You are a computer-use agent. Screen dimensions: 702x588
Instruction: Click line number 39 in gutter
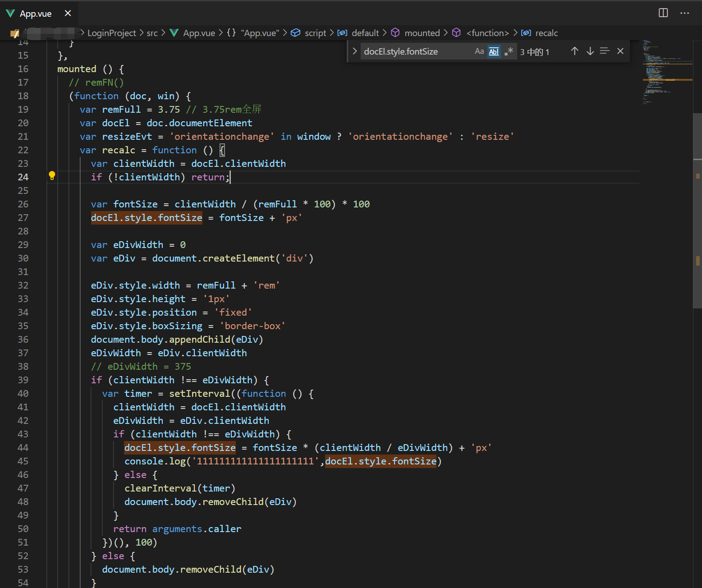click(x=23, y=380)
